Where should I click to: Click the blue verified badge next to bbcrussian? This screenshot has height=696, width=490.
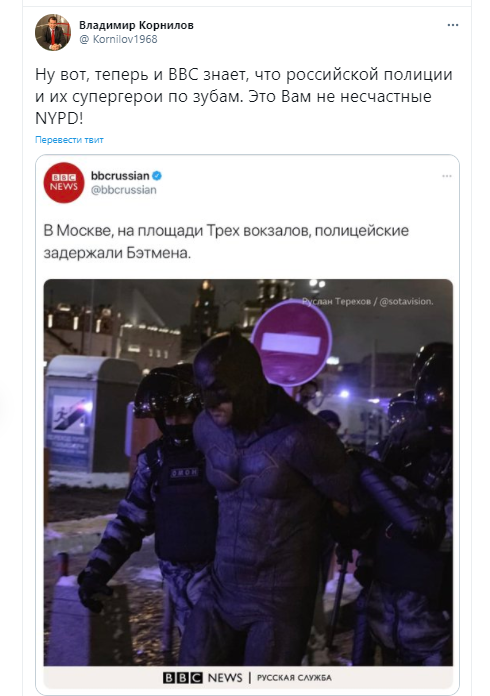(x=157, y=176)
